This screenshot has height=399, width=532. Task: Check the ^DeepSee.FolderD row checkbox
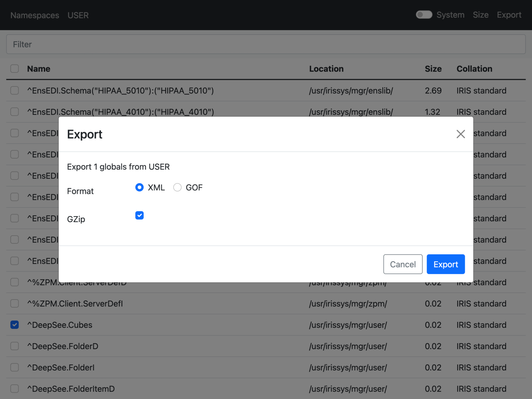pyautogui.click(x=15, y=346)
